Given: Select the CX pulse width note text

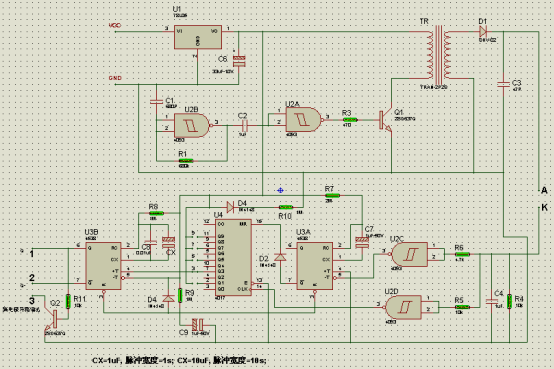Looking at the screenshot, I should (x=179, y=361).
